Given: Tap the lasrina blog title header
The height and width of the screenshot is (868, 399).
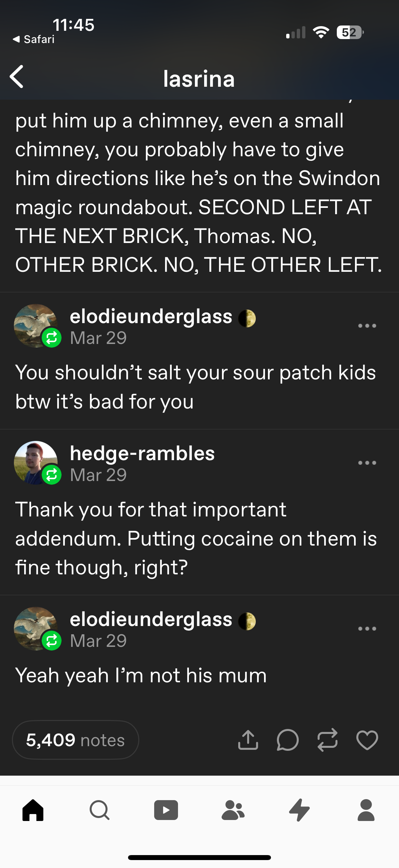Looking at the screenshot, I should pyautogui.click(x=199, y=79).
